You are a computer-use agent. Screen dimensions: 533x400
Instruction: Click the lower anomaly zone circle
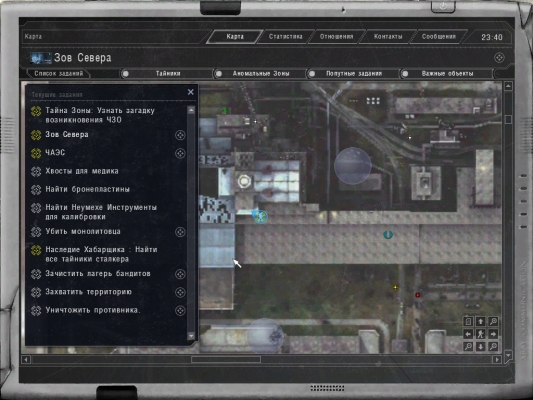[265, 336]
